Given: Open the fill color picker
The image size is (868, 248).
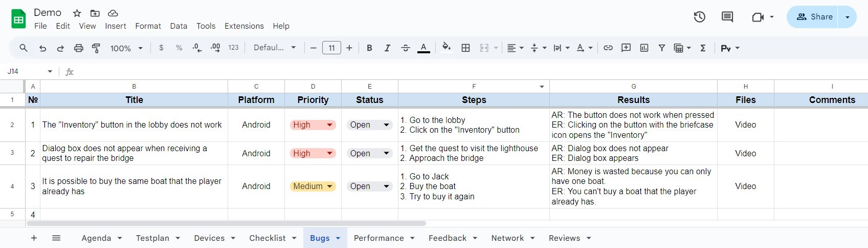Looking at the screenshot, I should coord(447,48).
